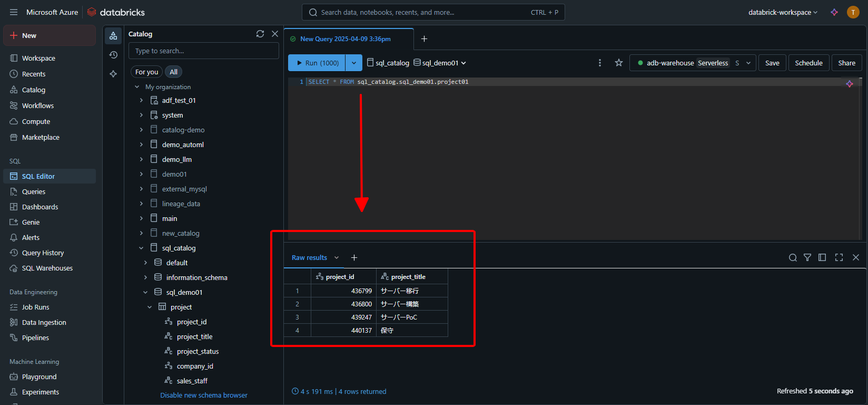Viewport: 868px width, 405px height.
Task: Open the results filter funnel icon
Action: [807, 257]
